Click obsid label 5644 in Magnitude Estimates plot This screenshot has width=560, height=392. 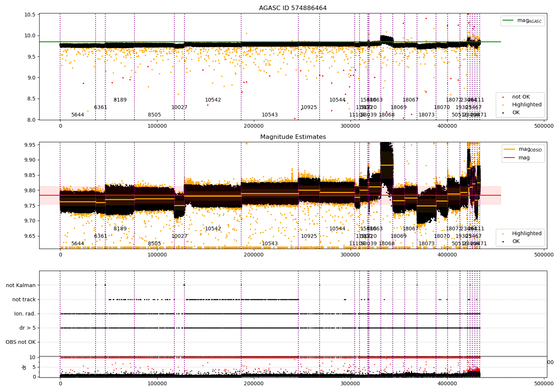point(78,244)
